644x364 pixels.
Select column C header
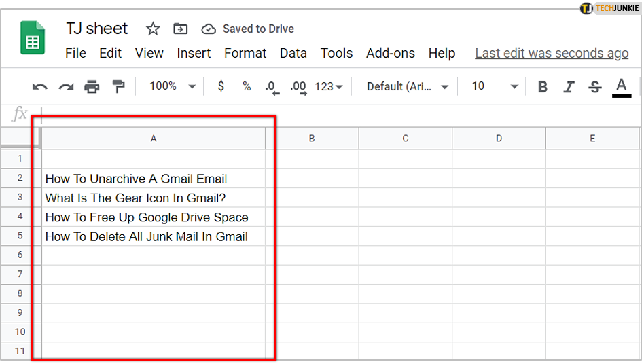coord(406,139)
